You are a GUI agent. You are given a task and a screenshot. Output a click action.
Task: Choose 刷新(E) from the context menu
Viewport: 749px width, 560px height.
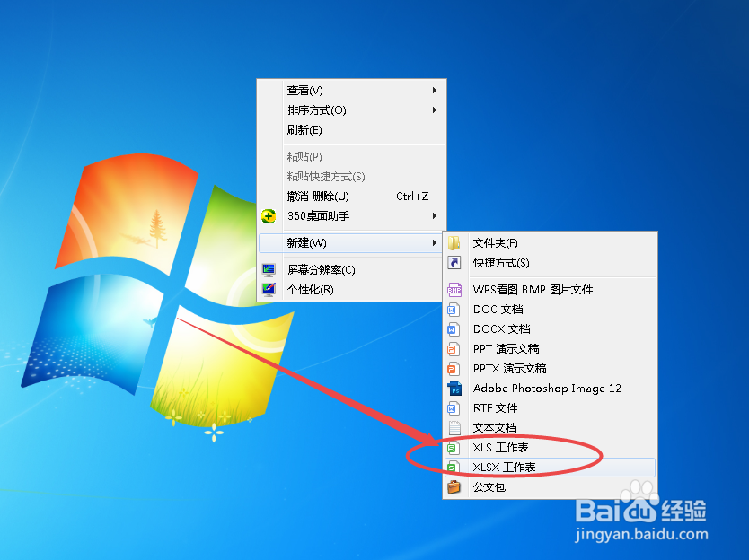(351, 130)
